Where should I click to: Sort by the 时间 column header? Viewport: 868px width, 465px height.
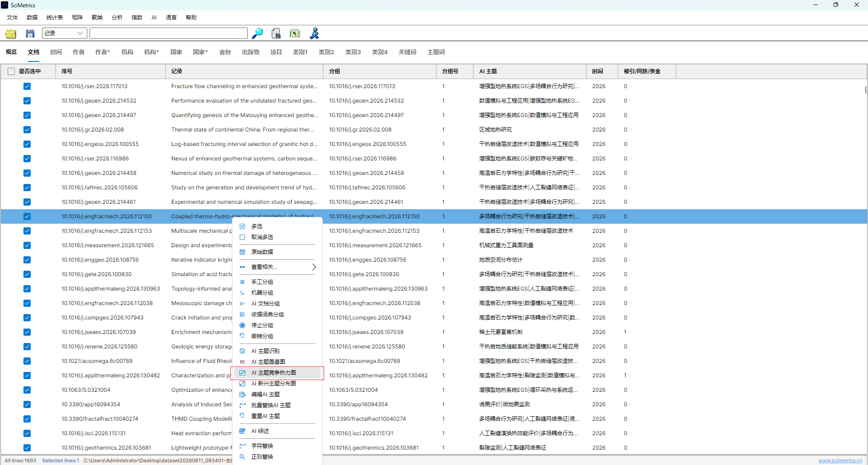pyautogui.click(x=602, y=71)
